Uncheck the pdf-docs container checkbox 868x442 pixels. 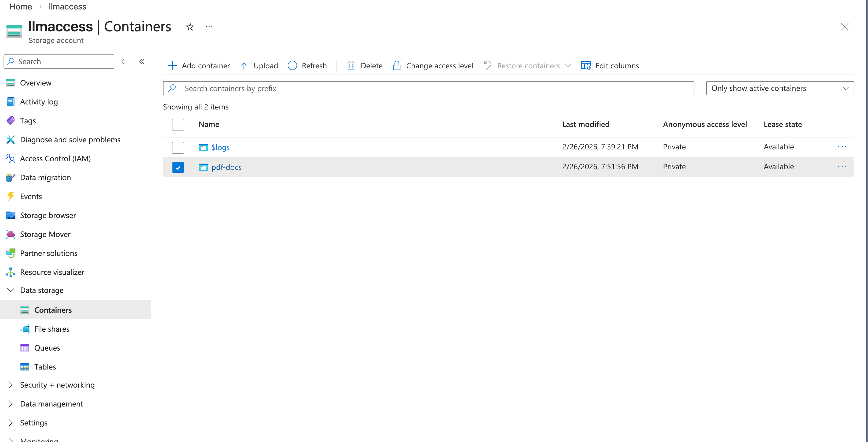(x=178, y=167)
